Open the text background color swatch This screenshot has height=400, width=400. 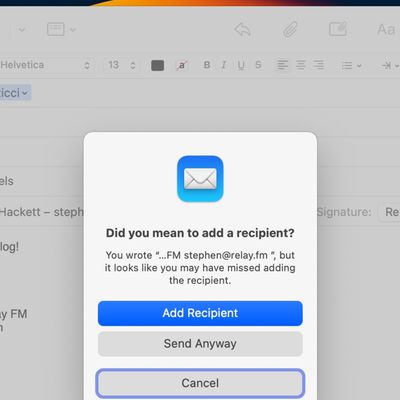(x=182, y=65)
